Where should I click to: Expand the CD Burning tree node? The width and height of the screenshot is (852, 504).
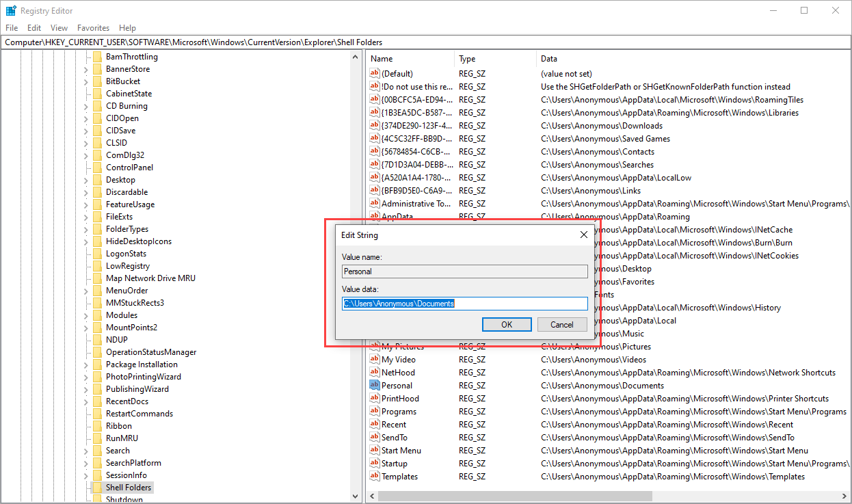[x=86, y=106]
